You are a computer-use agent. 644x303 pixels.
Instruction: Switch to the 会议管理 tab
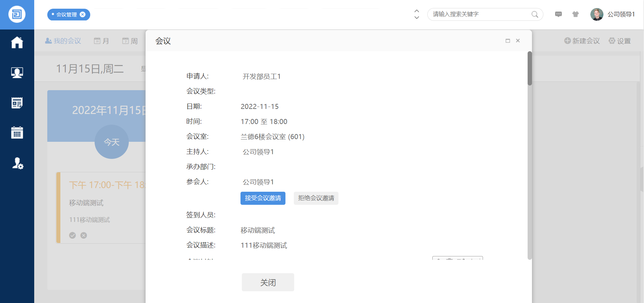(66, 14)
